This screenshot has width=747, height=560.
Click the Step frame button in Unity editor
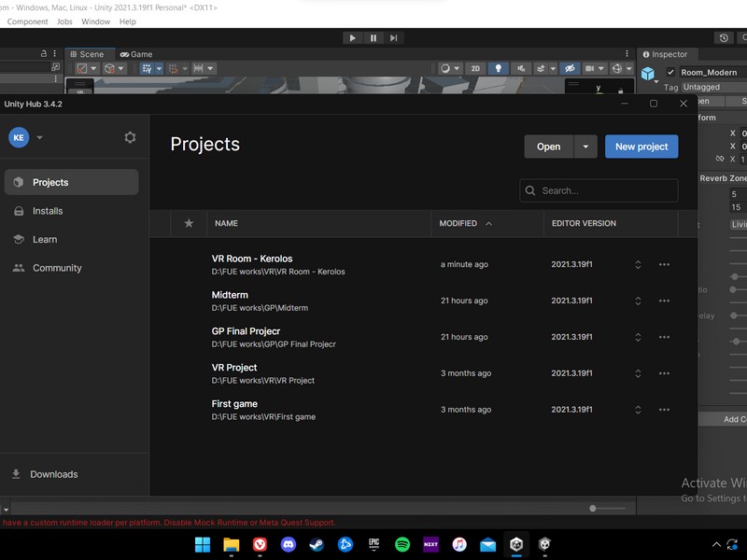tap(393, 38)
